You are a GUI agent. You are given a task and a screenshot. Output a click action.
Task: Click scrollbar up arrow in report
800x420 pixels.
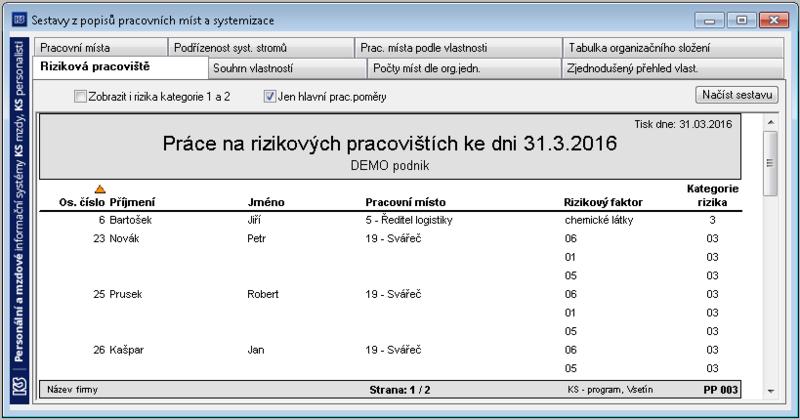pos(770,122)
